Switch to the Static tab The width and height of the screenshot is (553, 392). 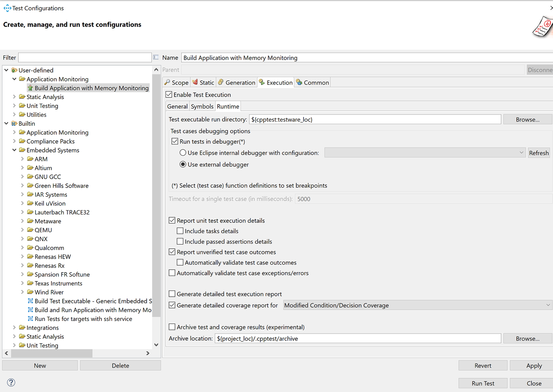tap(203, 83)
